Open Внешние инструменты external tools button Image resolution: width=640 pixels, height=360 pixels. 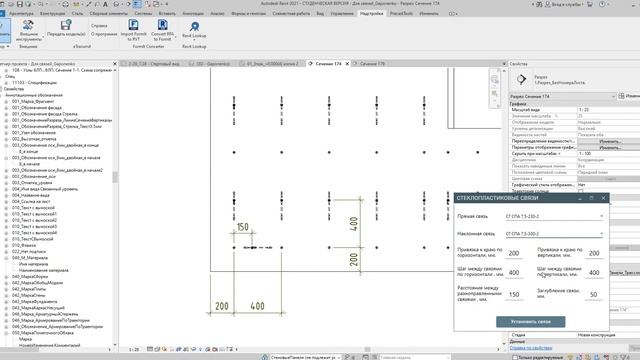click(x=29, y=30)
